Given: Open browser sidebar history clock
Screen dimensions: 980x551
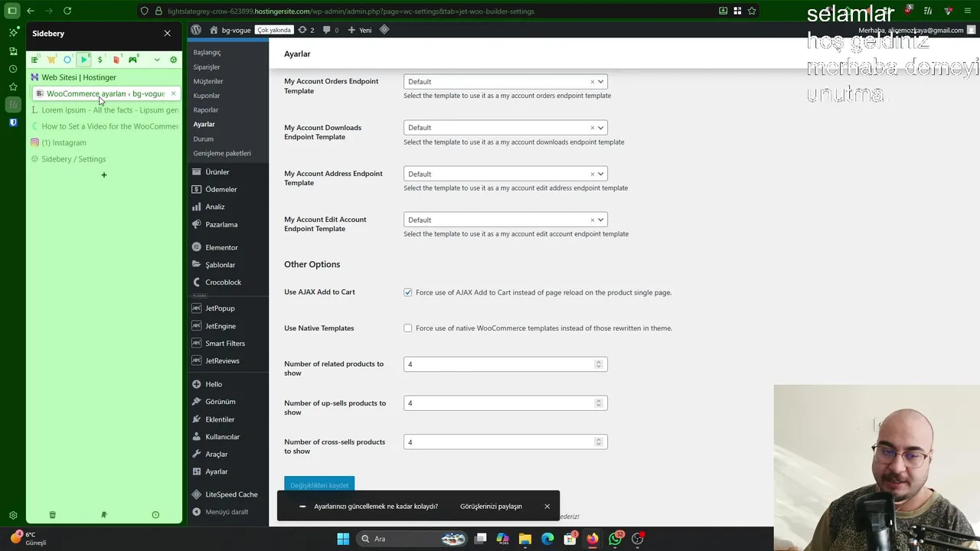Looking at the screenshot, I should point(13,69).
